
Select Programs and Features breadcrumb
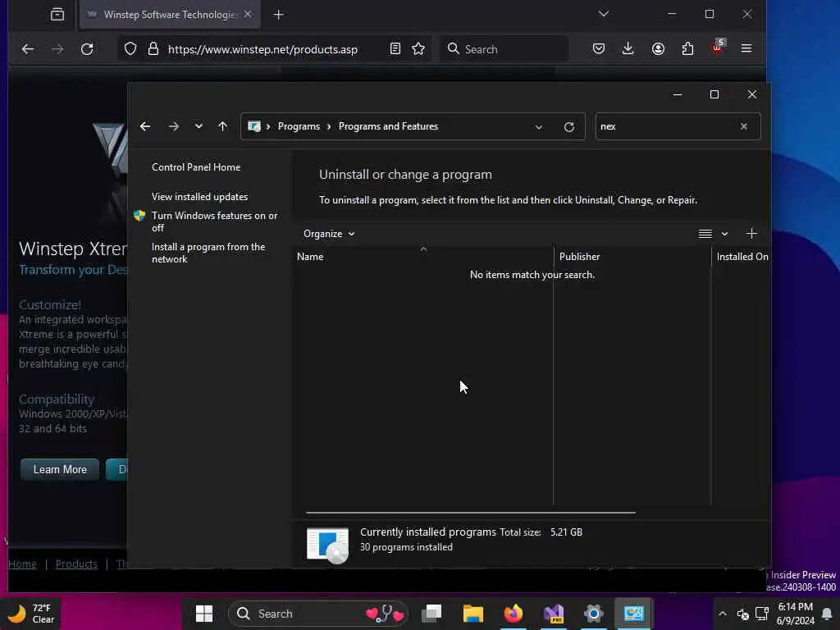point(388,126)
